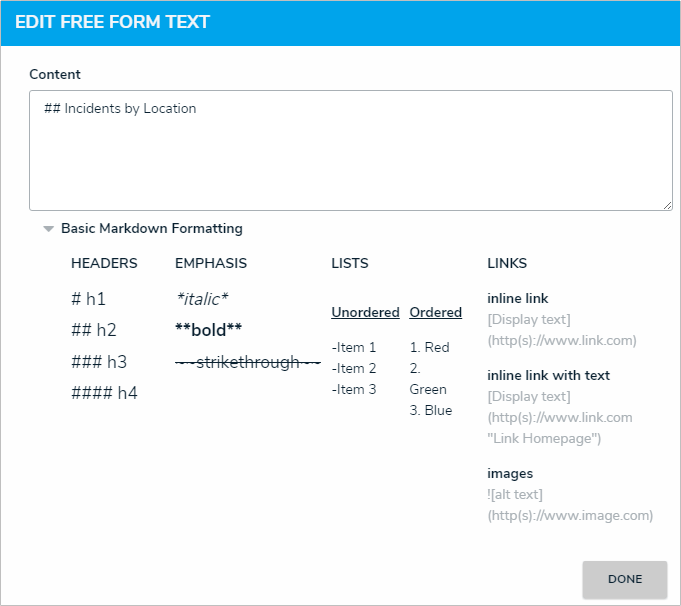This screenshot has height=606, width=681.
Task: Click the *italic* example text
Action: click(202, 299)
